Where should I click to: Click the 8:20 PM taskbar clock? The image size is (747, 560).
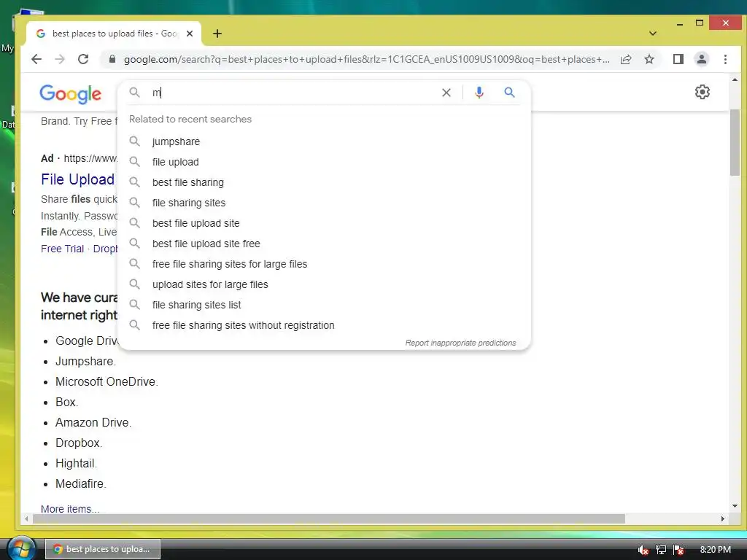click(715, 550)
